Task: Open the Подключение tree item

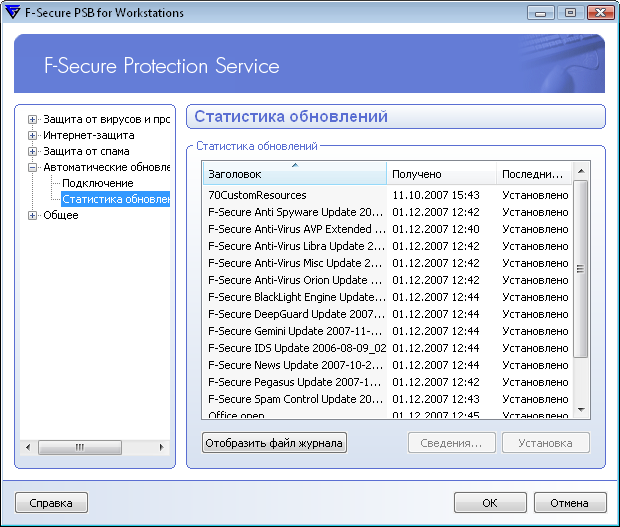Action: [x=98, y=183]
